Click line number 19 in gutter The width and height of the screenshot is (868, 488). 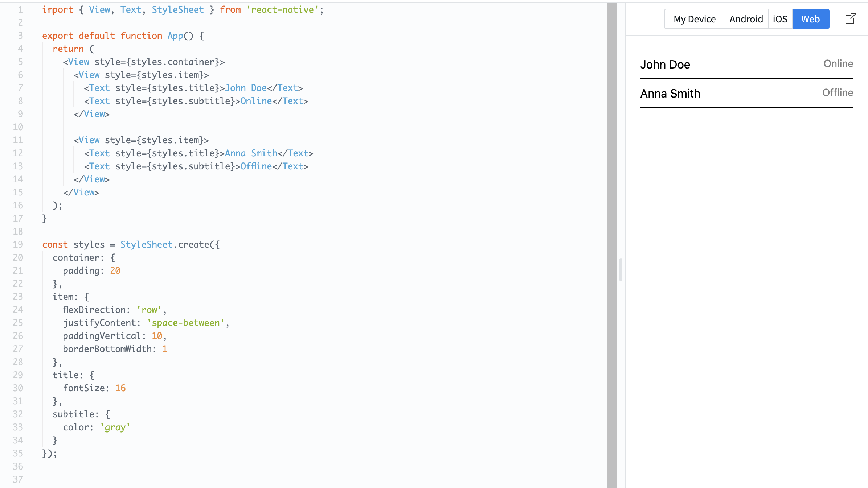(18, 245)
